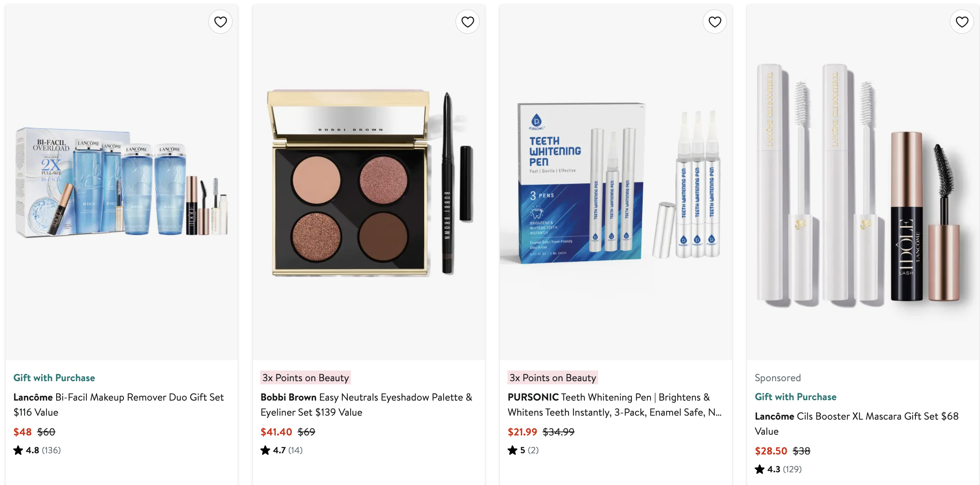Screen dimensions: 980x485
Task: Open Lancôme Cils Booster XL Mascara title
Action: [856, 424]
